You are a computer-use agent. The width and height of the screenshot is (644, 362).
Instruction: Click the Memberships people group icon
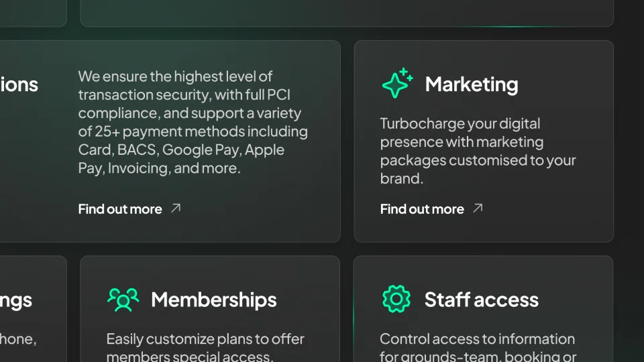[123, 299]
